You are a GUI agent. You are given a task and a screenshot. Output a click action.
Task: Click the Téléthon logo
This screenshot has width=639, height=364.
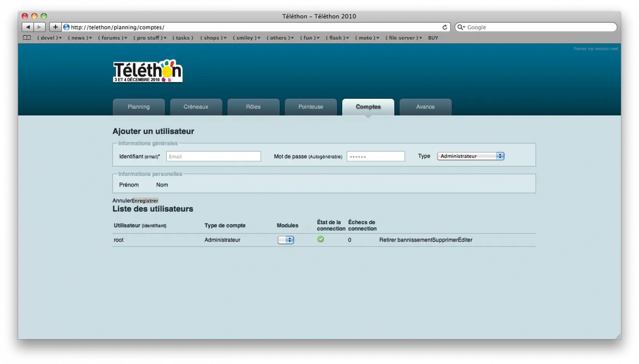(x=148, y=71)
